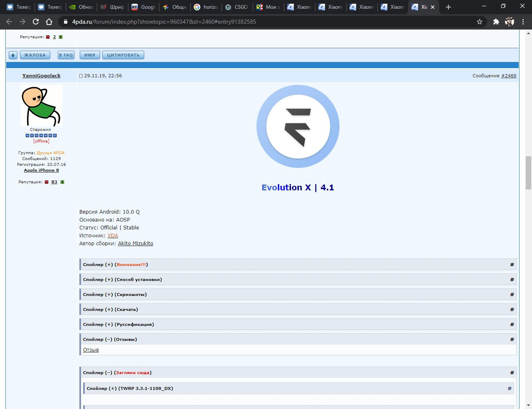
Task: Expand the Руссификация spoiler
Action: [298, 324]
